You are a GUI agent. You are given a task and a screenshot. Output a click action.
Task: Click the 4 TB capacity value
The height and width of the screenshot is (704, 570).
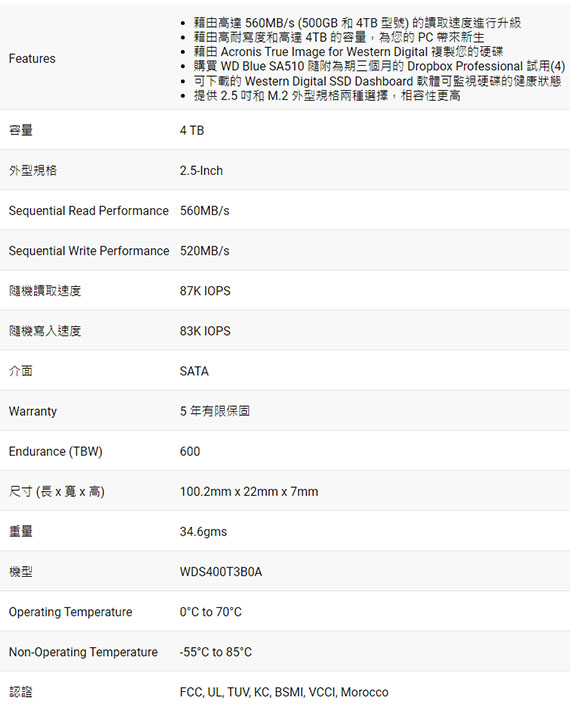click(x=192, y=130)
